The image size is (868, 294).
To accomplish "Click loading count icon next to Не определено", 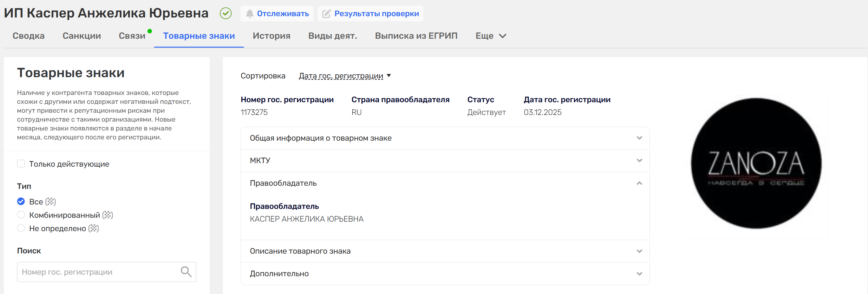I will pos(93,229).
